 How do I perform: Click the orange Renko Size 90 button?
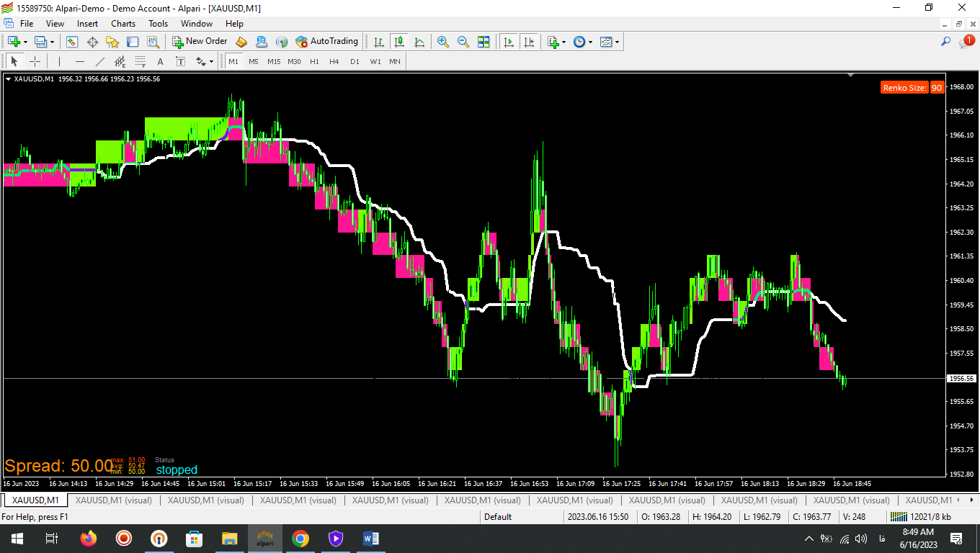point(912,88)
